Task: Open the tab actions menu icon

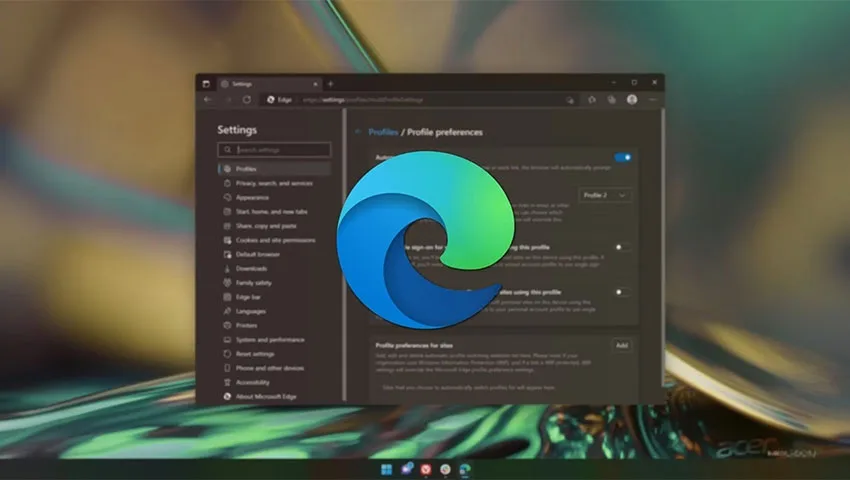Action: (206, 84)
